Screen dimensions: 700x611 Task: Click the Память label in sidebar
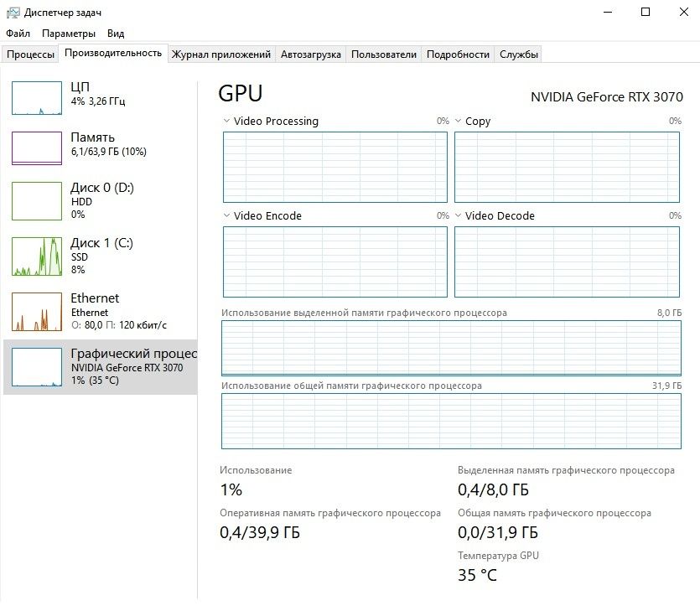tap(93, 137)
